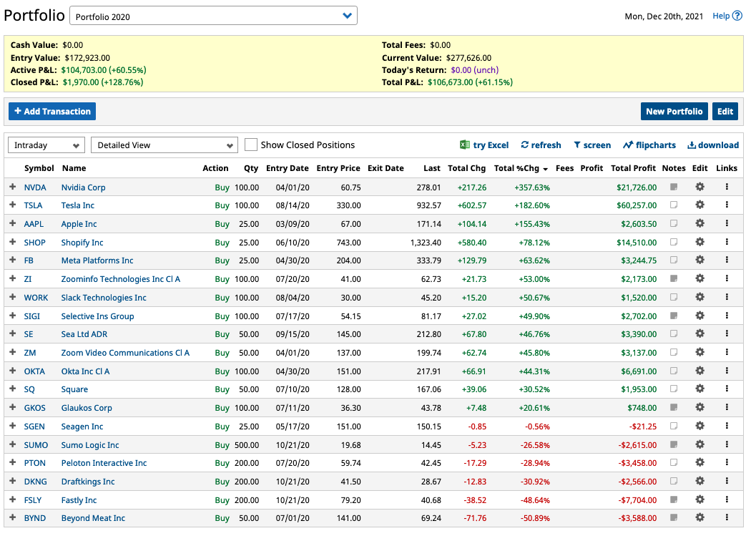The image size is (756, 541).
Task: Refresh the portfolio data
Action: 541,145
